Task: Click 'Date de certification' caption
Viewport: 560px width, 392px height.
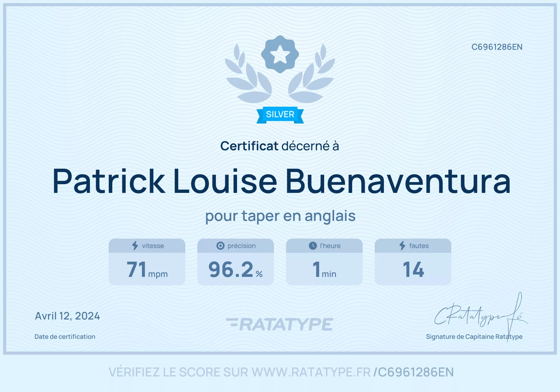Action: pos(65,337)
